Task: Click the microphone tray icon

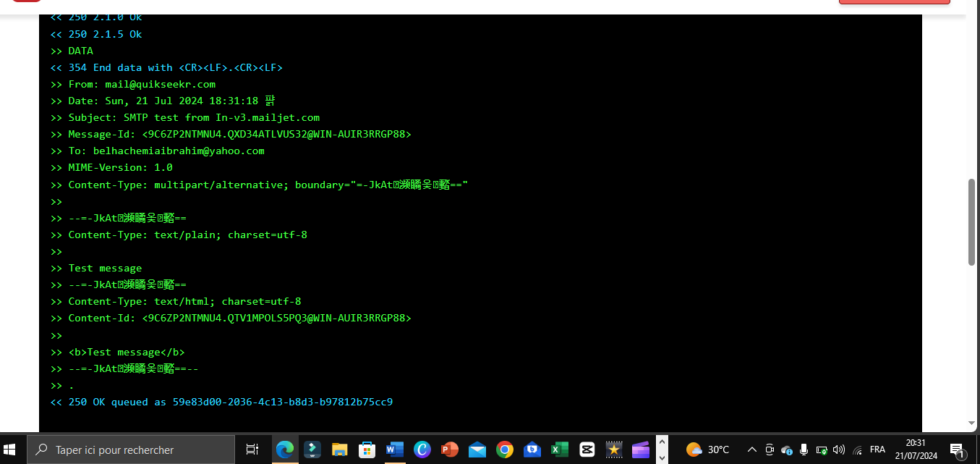Action: click(x=804, y=450)
